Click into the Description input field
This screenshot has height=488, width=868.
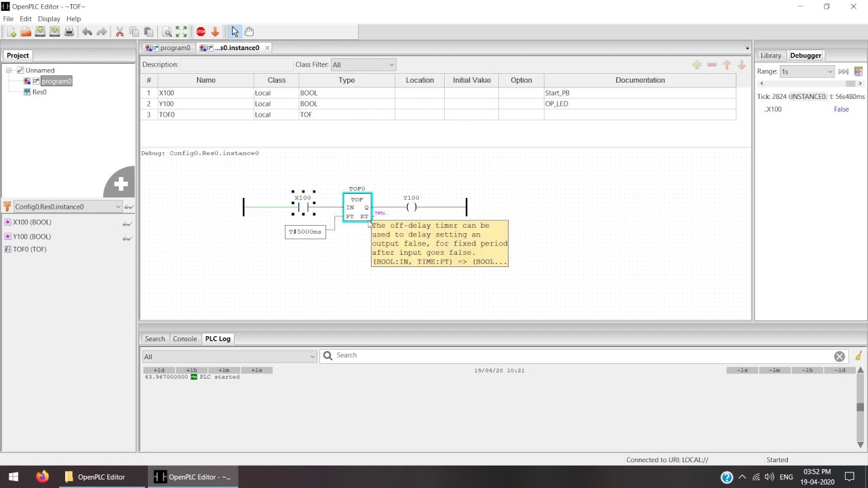(x=236, y=64)
